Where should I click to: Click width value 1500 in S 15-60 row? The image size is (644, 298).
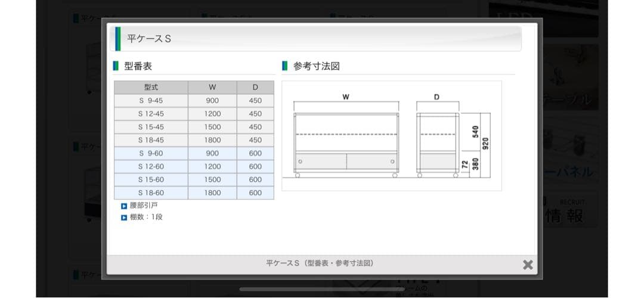212,179
